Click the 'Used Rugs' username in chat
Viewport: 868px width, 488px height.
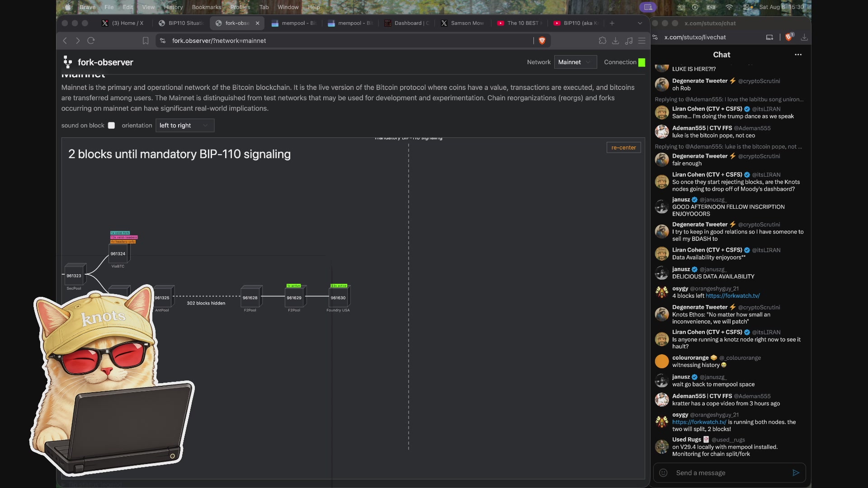click(x=687, y=440)
